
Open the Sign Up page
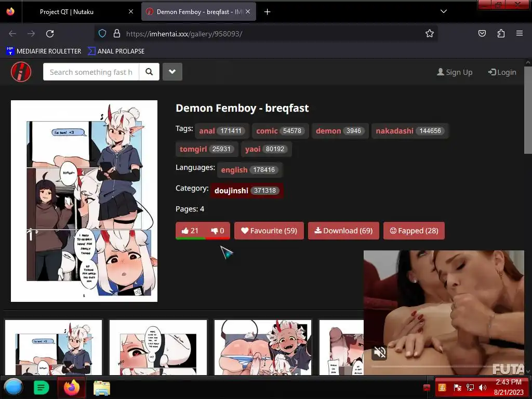[x=455, y=72]
